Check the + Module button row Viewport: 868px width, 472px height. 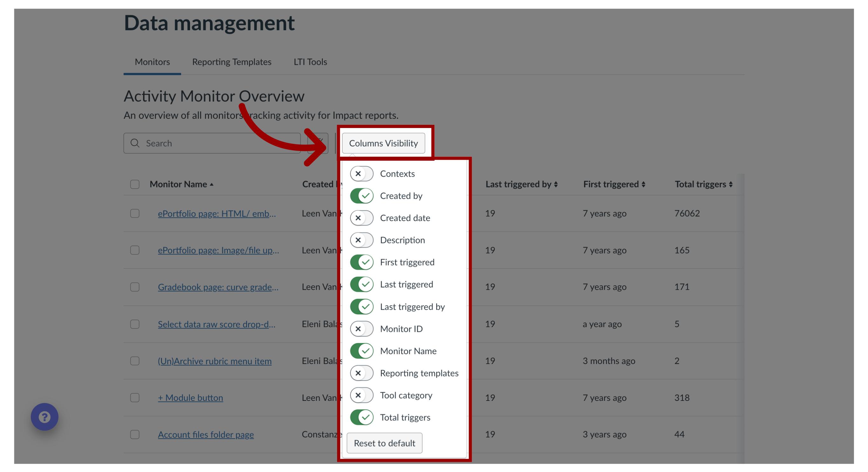pos(135,398)
